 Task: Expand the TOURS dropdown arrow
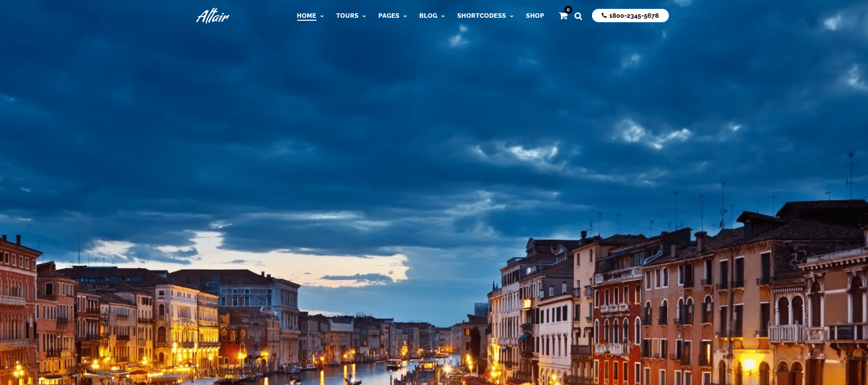364,16
